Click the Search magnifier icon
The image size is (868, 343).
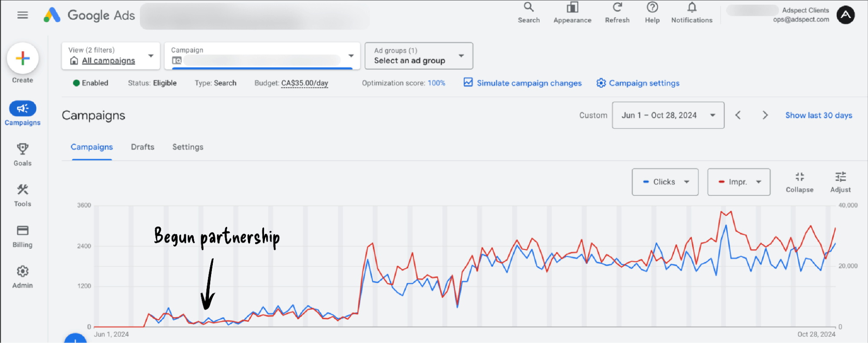[x=528, y=8]
